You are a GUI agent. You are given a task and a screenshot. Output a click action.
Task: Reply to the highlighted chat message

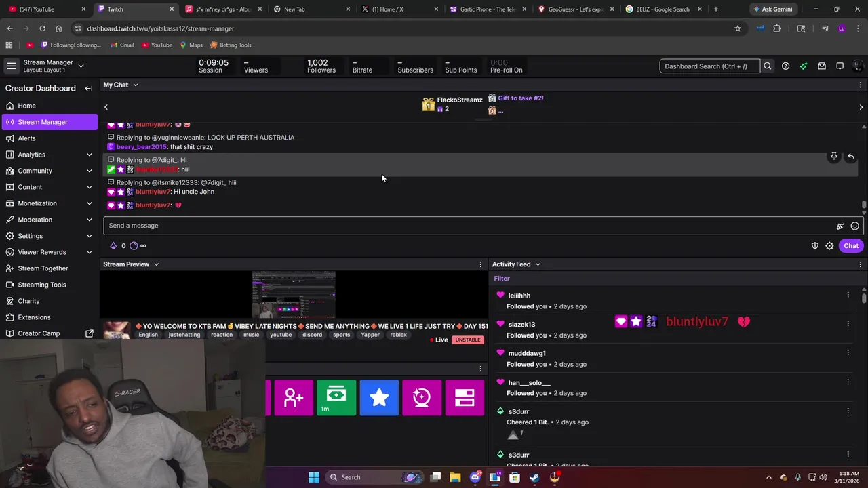click(851, 156)
